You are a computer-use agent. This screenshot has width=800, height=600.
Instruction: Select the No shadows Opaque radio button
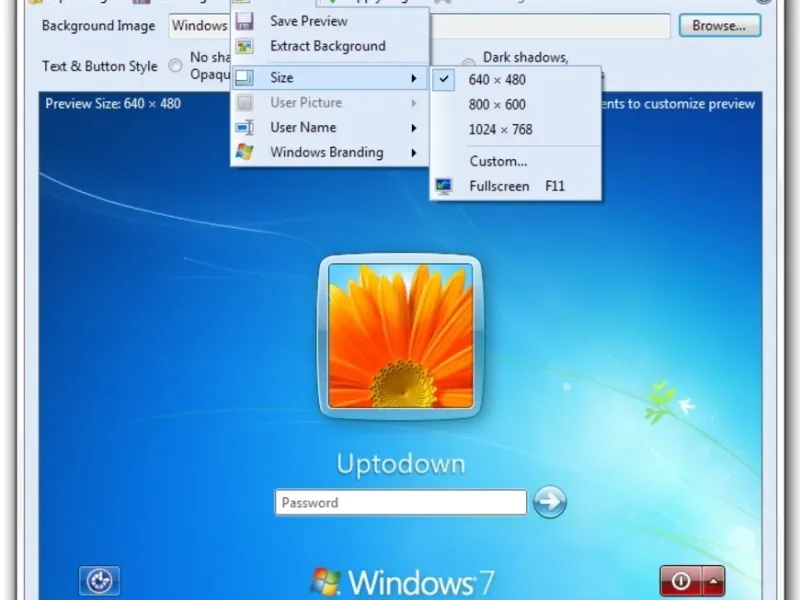tap(175, 65)
